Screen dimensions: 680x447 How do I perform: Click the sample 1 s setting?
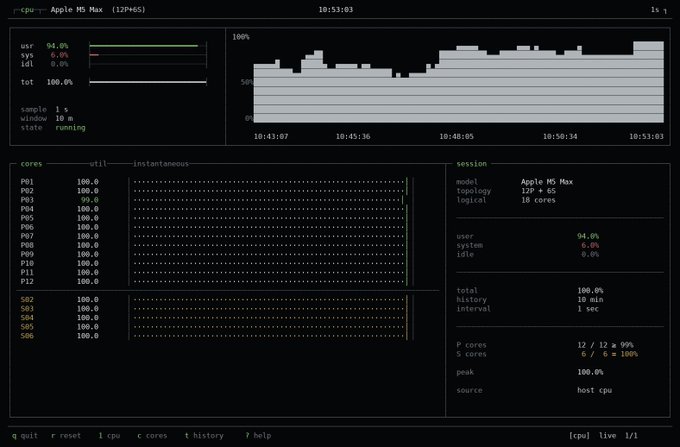click(x=44, y=109)
